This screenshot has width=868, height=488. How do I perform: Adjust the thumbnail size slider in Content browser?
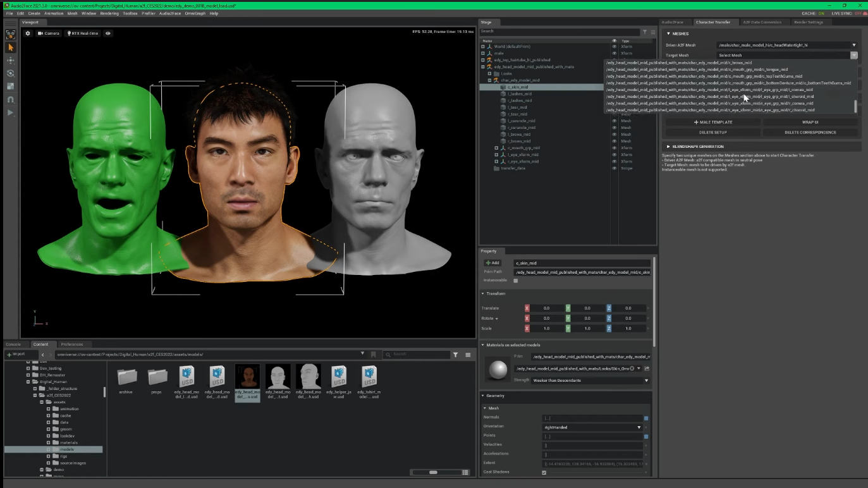434,472
